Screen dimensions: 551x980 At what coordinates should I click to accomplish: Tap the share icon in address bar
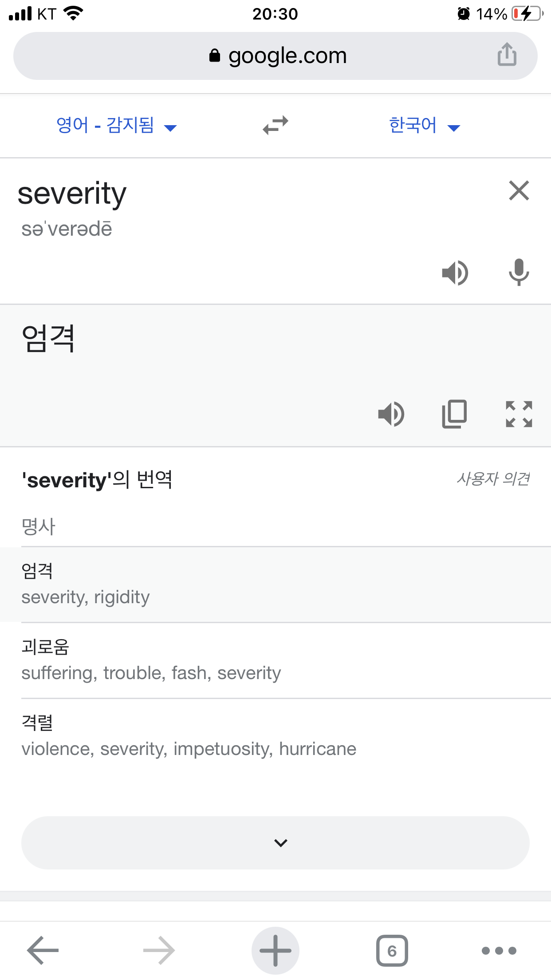tap(507, 55)
